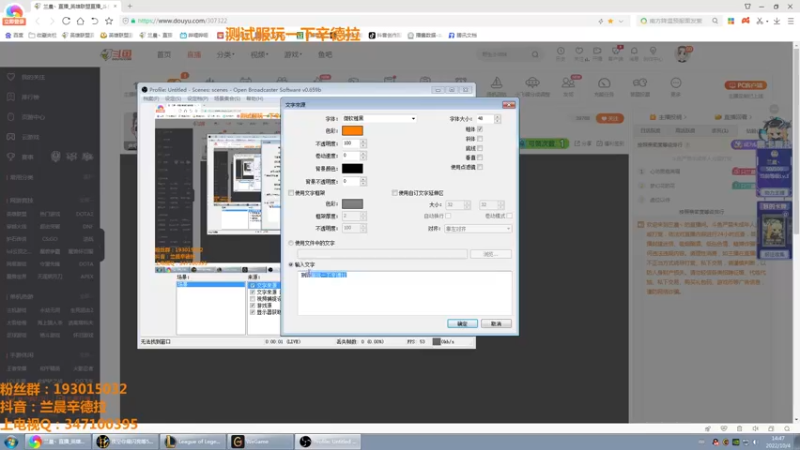
Task: Reload the Douyu page
Action: tap(66, 21)
